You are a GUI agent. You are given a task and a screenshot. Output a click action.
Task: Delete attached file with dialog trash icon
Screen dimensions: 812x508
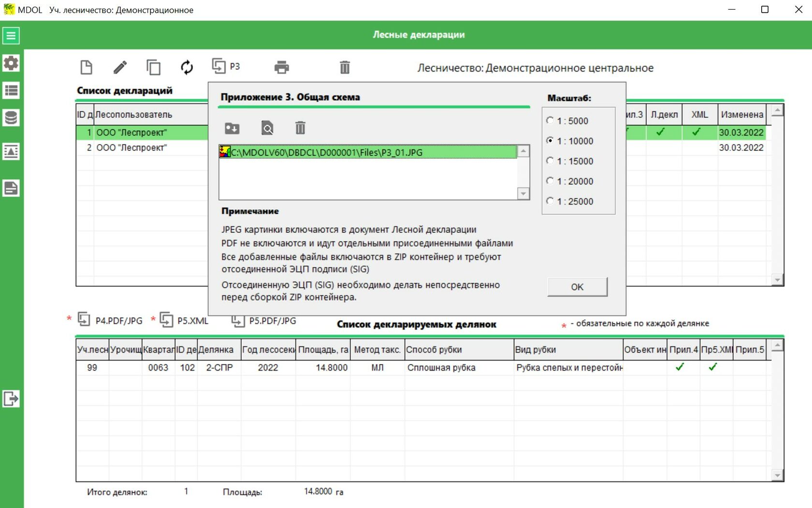[x=300, y=128]
